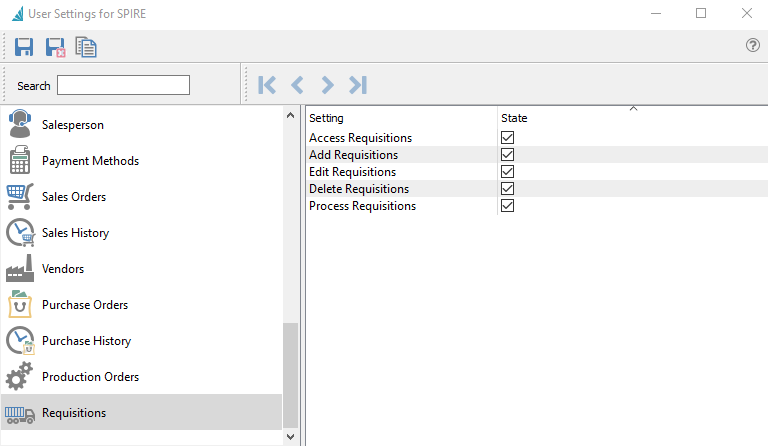Click the Search input field
Viewport: 768px width, 446px height.
[x=123, y=86]
